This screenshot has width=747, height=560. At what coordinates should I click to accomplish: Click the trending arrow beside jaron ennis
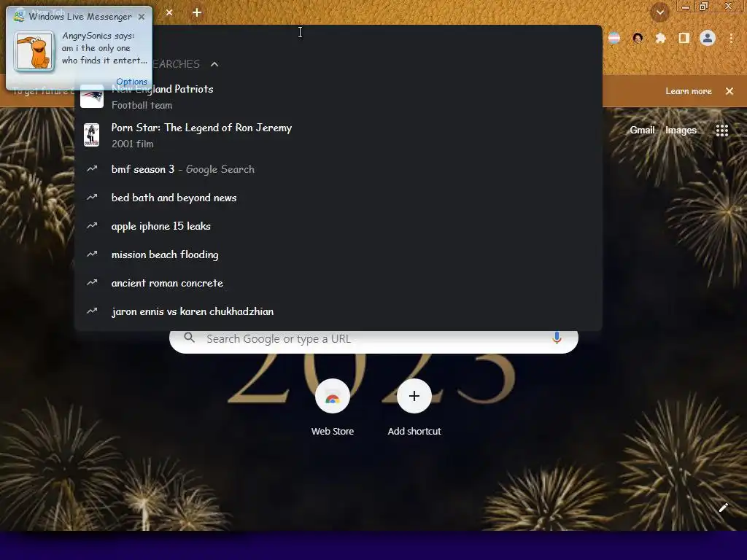[x=92, y=311]
